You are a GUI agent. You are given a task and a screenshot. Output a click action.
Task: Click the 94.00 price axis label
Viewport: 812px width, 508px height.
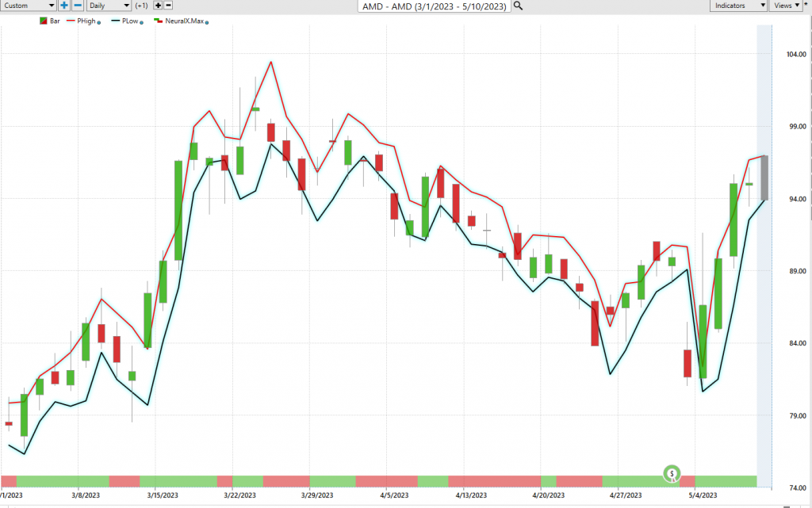coord(796,199)
